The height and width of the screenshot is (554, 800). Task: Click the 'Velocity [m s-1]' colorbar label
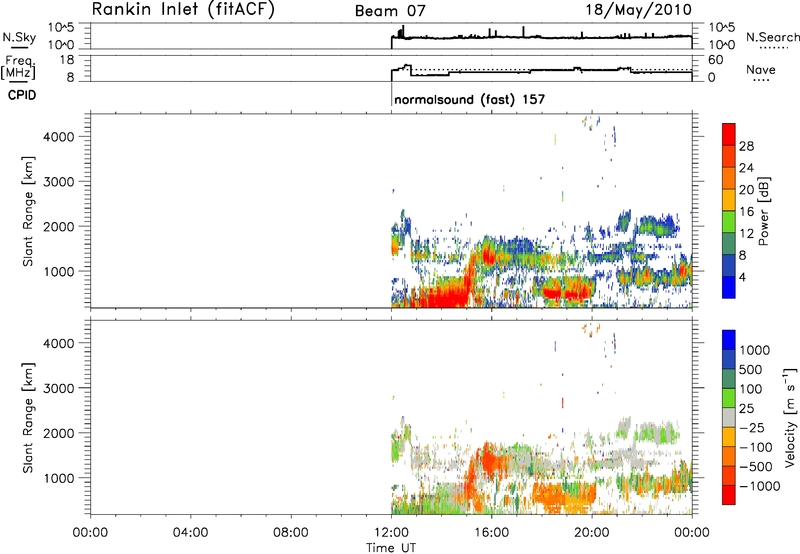[x=790, y=417]
